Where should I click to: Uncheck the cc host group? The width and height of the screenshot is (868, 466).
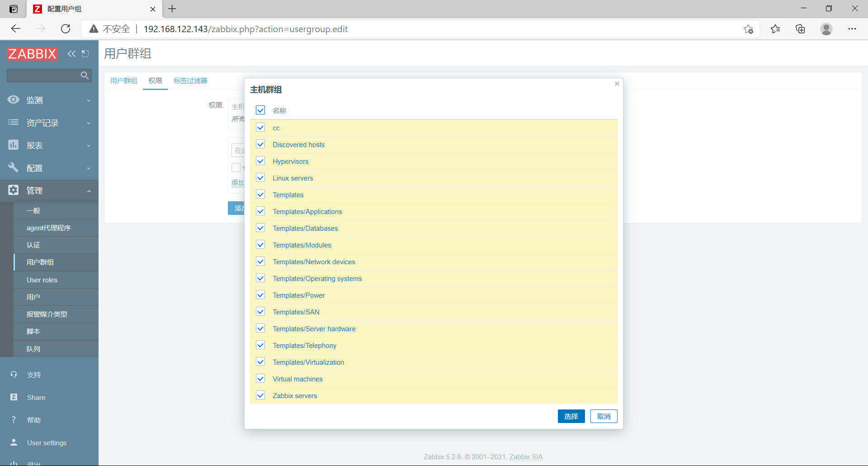tap(260, 128)
